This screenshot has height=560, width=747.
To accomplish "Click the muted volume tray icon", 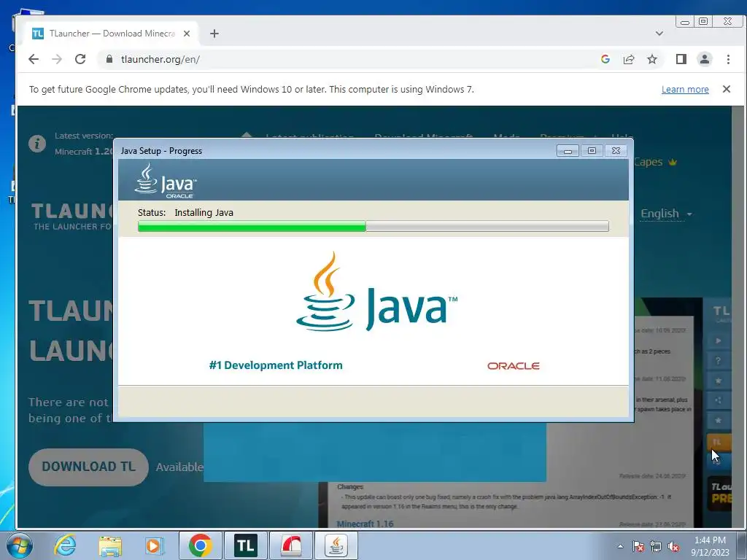I will (673, 546).
